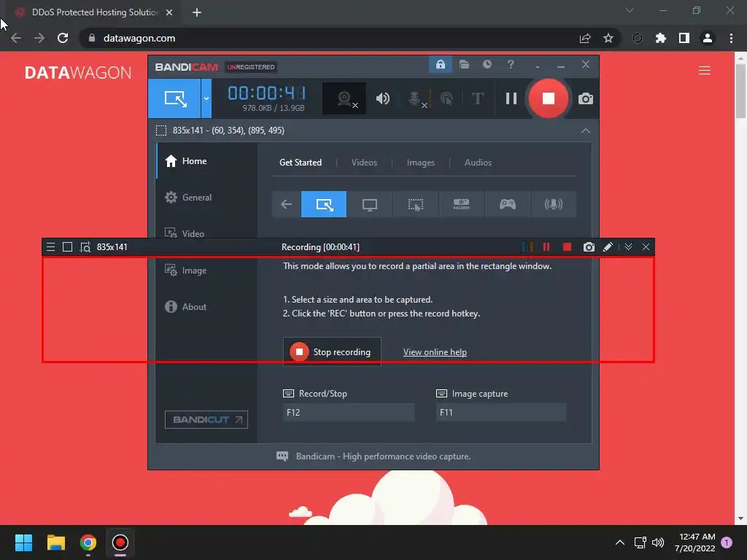Open the DataWagon hamburger menu

[704, 71]
